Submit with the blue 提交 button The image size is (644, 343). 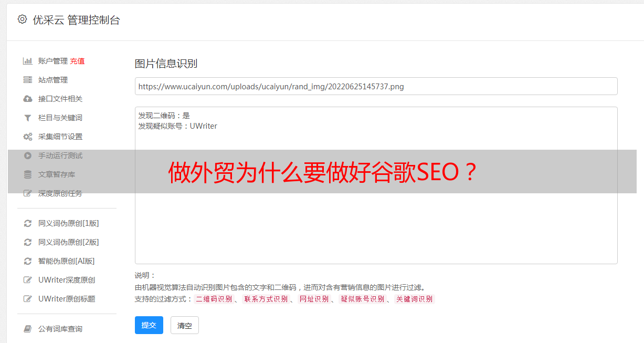pyautogui.click(x=149, y=325)
